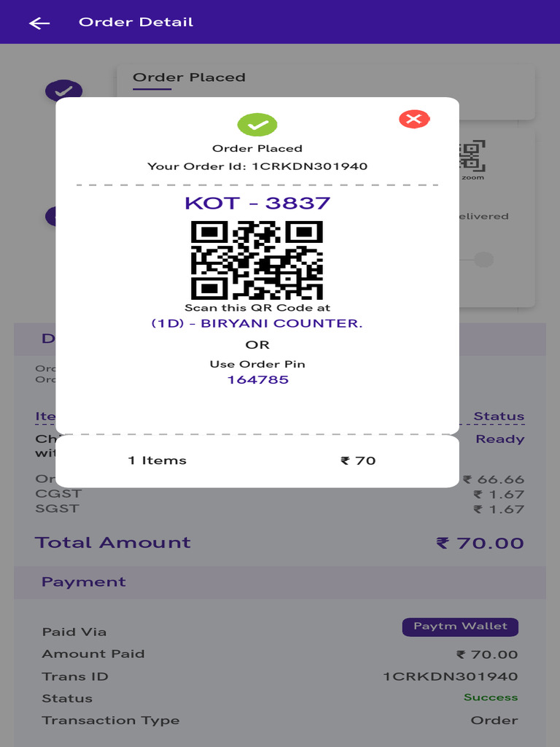The height and width of the screenshot is (747, 560).
Task: Tap the green checkmark success icon
Action: pyautogui.click(x=257, y=125)
